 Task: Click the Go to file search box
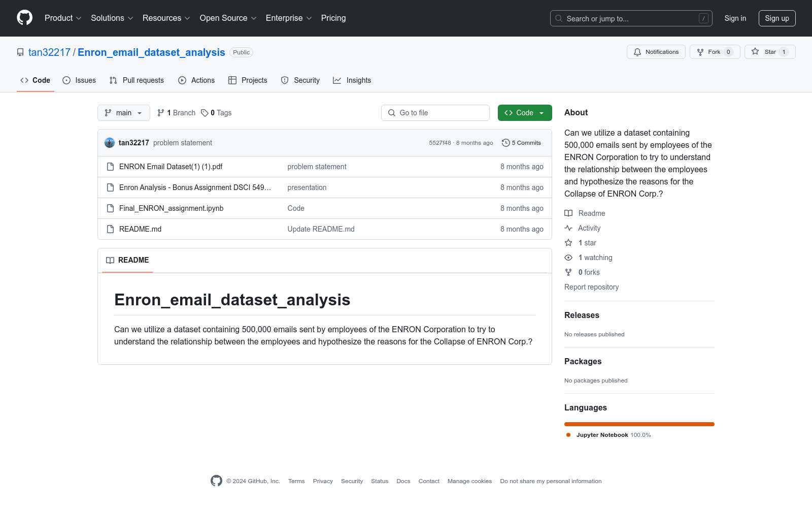[x=435, y=113]
